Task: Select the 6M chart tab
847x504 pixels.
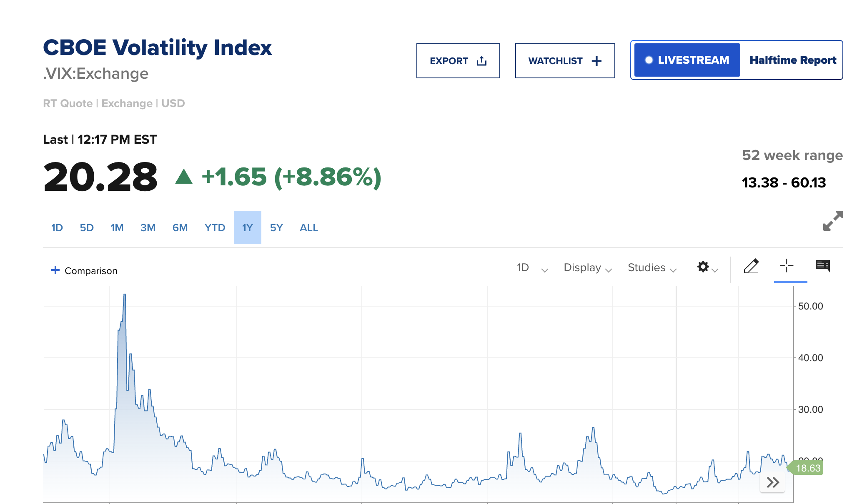Action: [x=180, y=227]
